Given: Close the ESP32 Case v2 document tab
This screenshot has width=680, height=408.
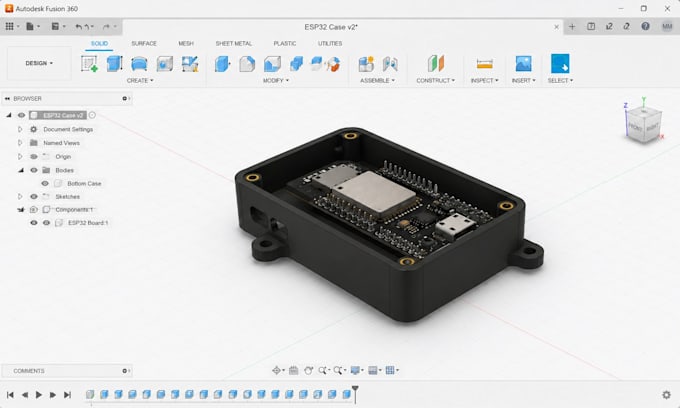Looking at the screenshot, I should point(556,27).
